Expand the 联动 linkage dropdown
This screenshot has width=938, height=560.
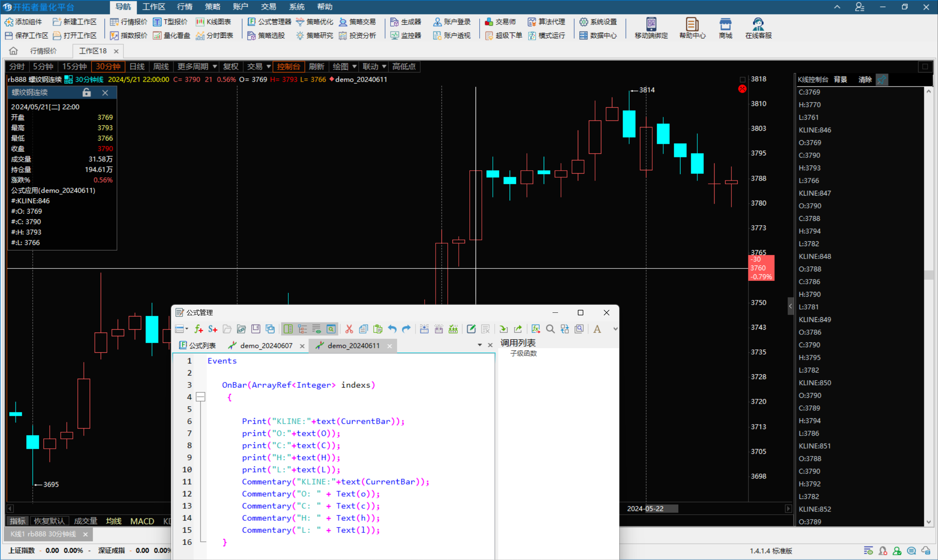point(374,67)
